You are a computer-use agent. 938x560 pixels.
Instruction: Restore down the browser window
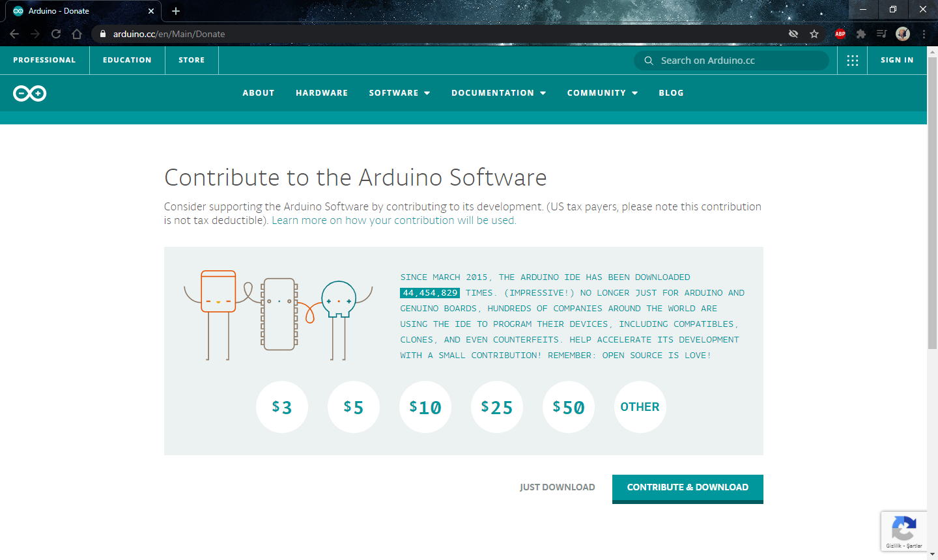tap(893, 9)
